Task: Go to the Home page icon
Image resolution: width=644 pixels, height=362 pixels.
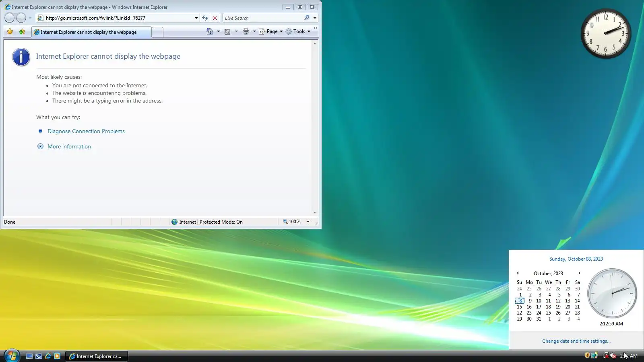Action: click(x=209, y=31)
